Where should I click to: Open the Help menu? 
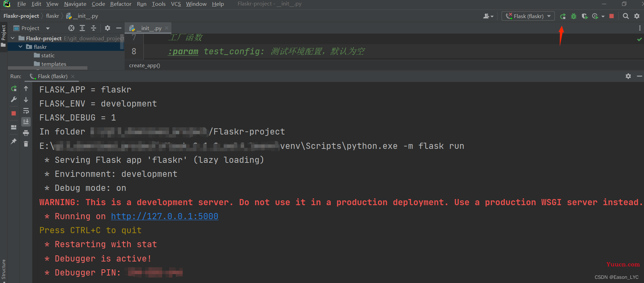(218, 4)
